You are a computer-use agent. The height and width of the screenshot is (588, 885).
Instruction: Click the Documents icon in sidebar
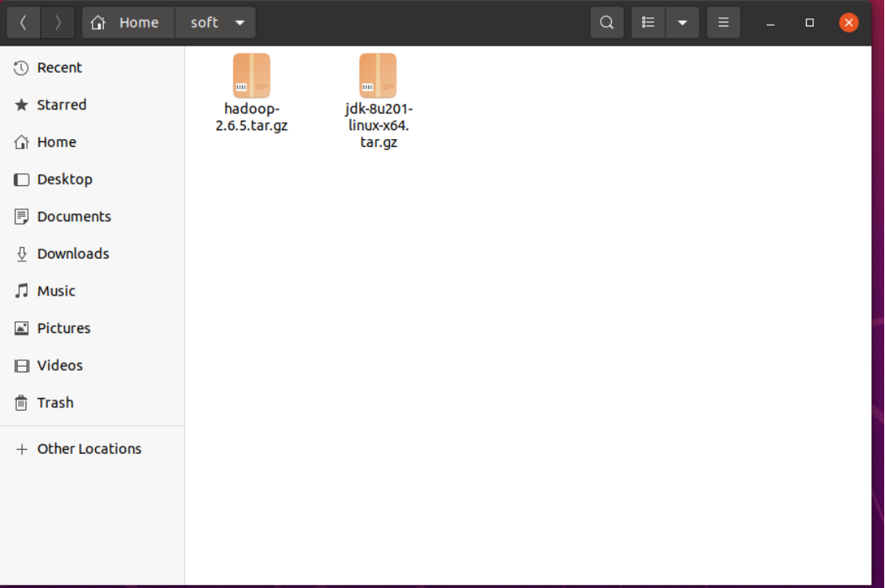[x=22, y=217]
